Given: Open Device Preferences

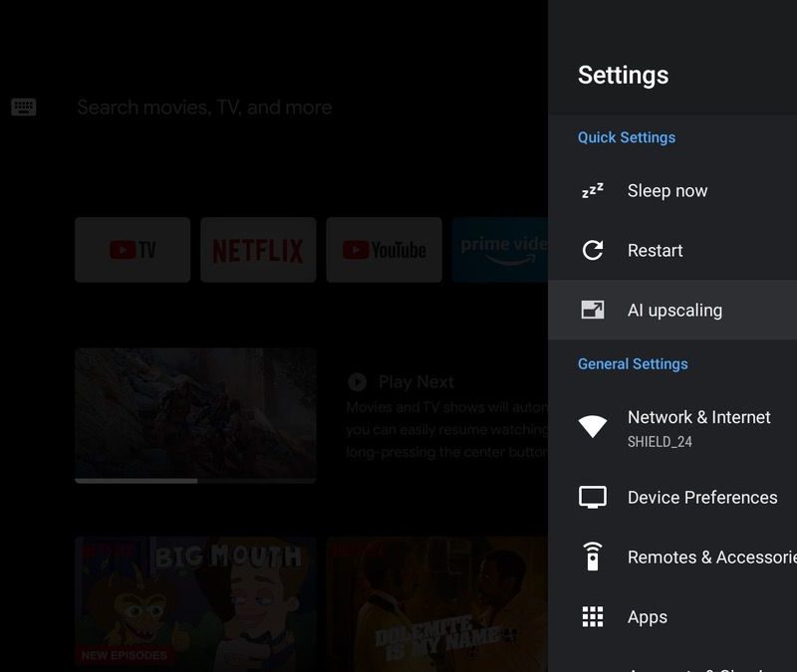Looking at the screenshot, I should (701, 498).
